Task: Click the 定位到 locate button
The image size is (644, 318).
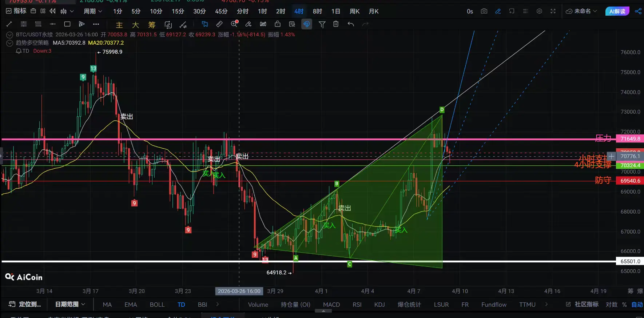Action: [x=25, y=304]
